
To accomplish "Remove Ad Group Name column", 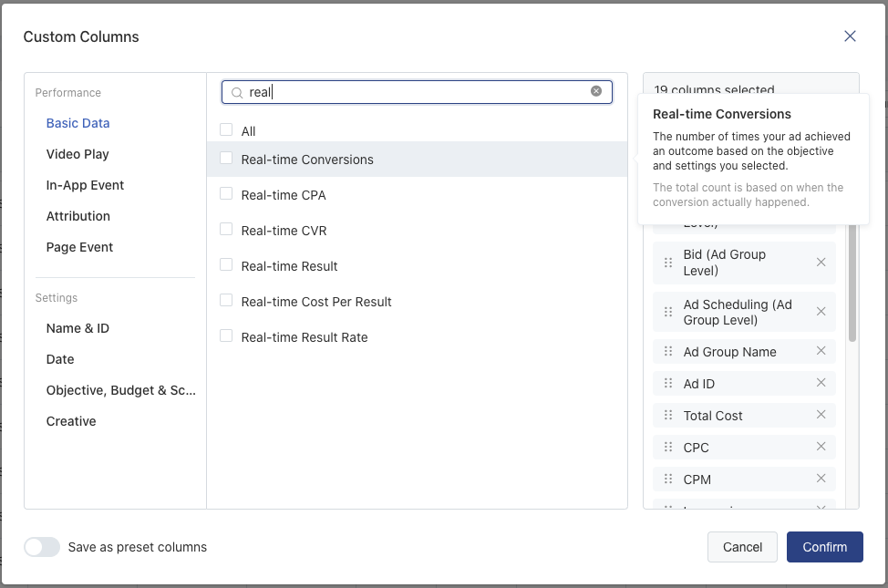I will (821, 351).
